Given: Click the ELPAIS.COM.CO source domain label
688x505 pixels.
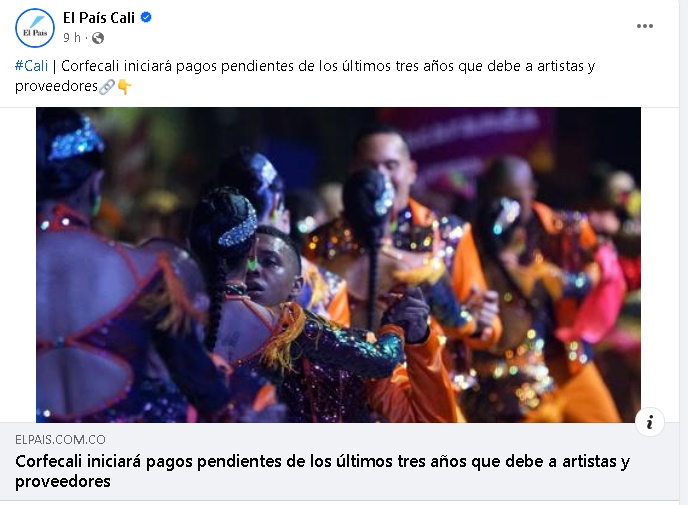Looking at the screenshot, I should [60, 440].
